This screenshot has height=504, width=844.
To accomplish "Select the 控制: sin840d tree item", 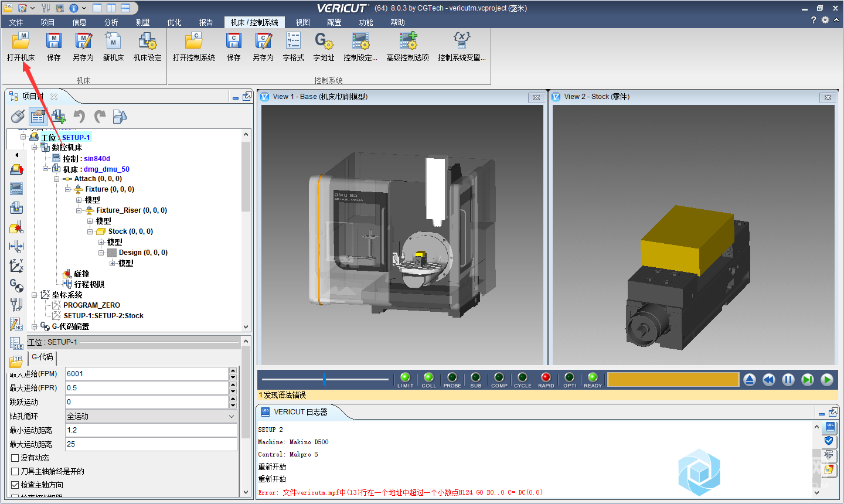I will (x=86, y=159).
